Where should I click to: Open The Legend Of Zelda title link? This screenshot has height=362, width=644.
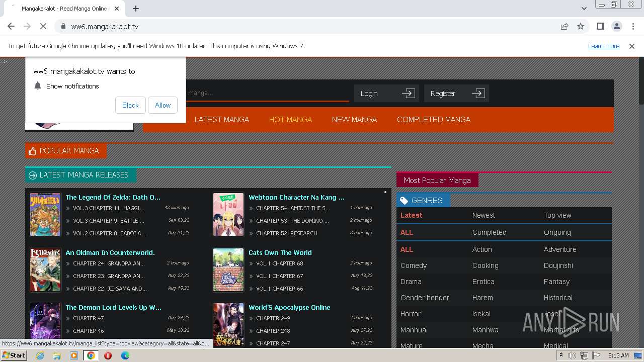(113, 197)
